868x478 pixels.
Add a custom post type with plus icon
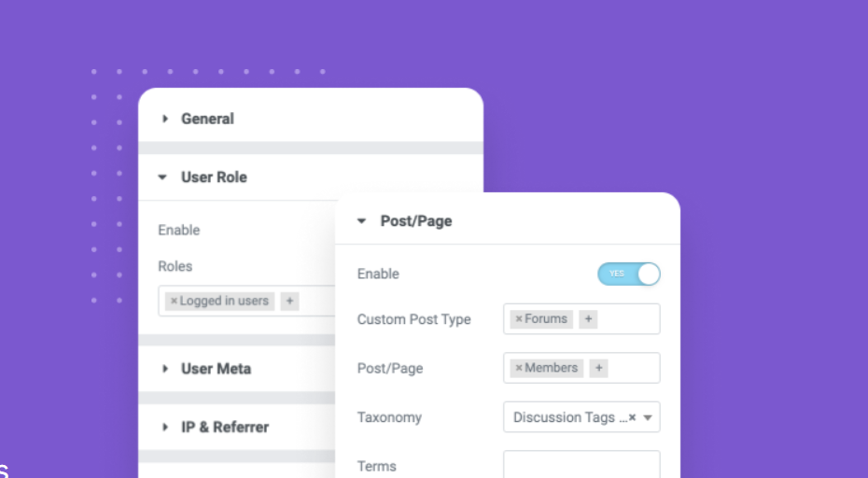click(588, 319)
